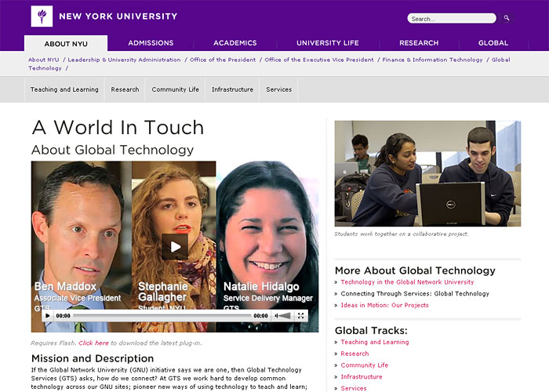
Task: Click the 'Global Tracks:' heading
Action: pyautogui.click(x=371, y=330)
